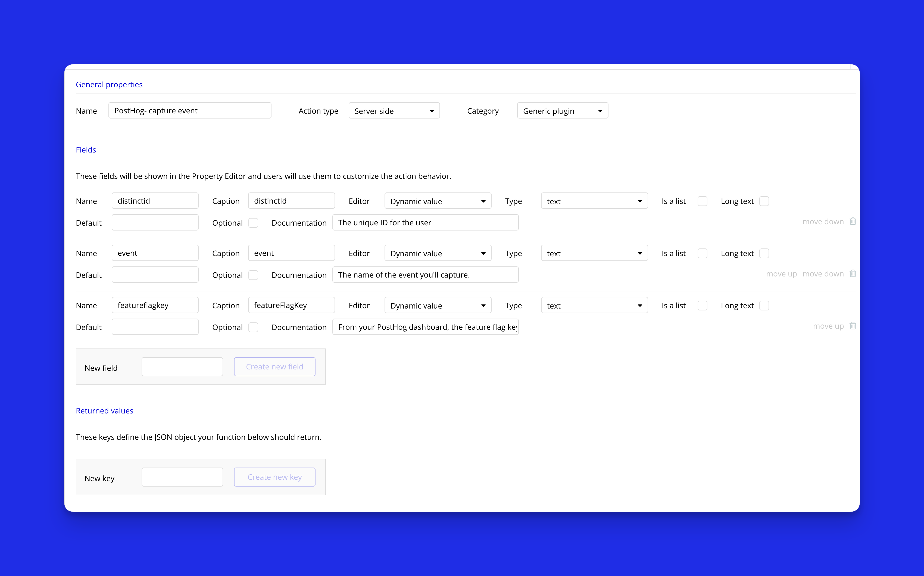This screenshot has width=924, height=576.
Task: Click the New field input box
Action: pos(182,367)
